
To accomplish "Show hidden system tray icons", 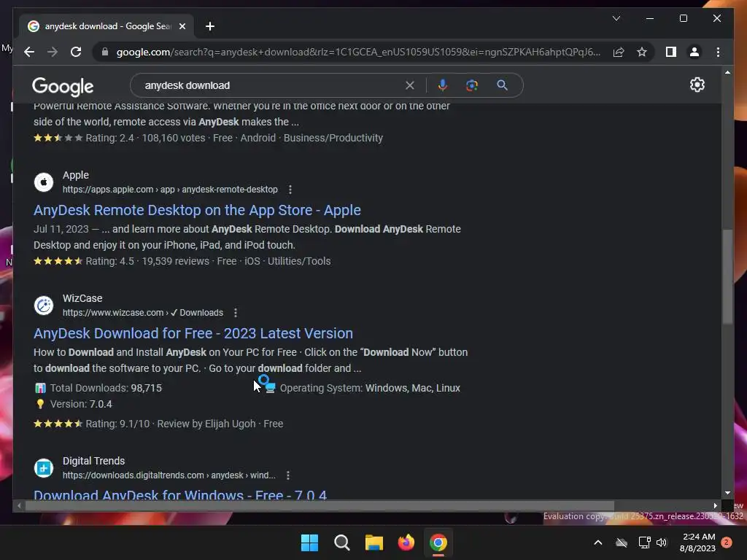I will pyautogui.click(x=598, y=542).
